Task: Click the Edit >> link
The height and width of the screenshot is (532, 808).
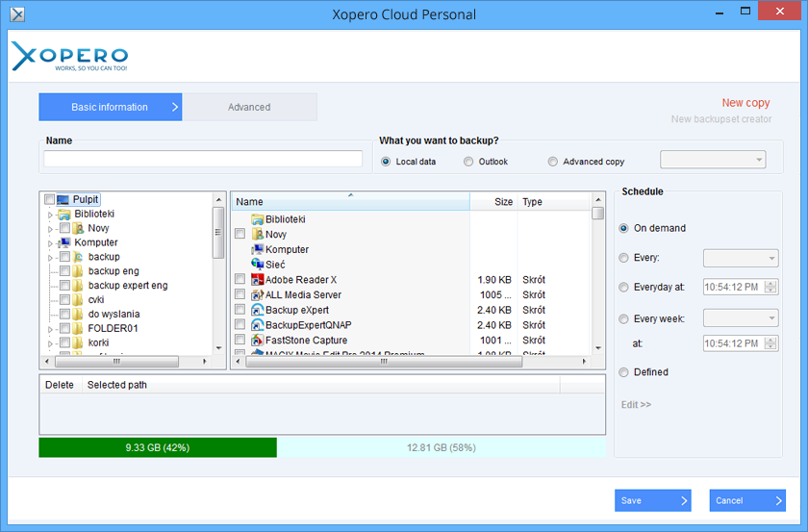Action: 636,405
